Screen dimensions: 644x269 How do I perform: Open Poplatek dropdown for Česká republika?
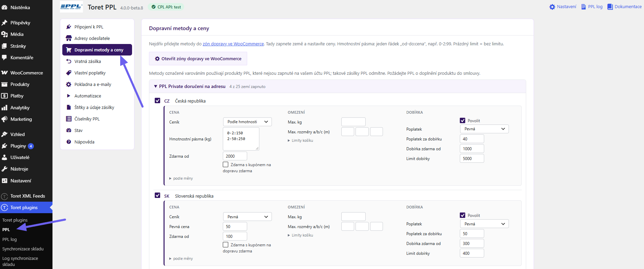(485, 129)
